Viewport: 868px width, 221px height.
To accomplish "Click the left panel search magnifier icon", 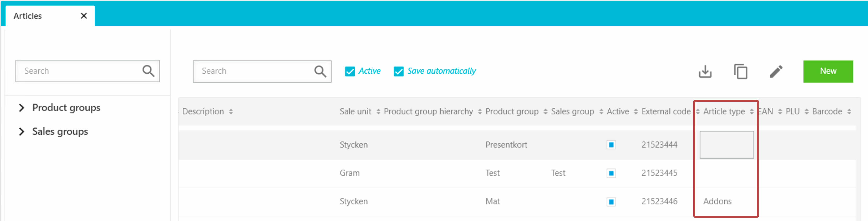I will (x=148, y=71).
